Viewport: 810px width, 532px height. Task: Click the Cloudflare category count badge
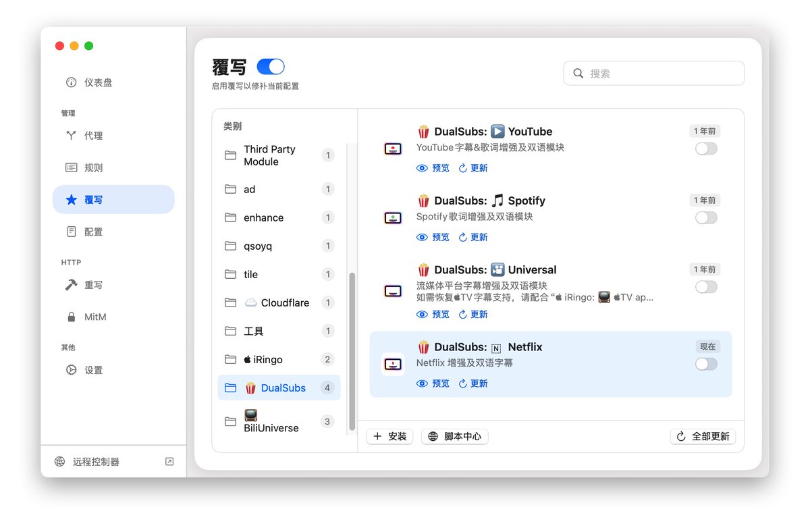pos(328,302)
